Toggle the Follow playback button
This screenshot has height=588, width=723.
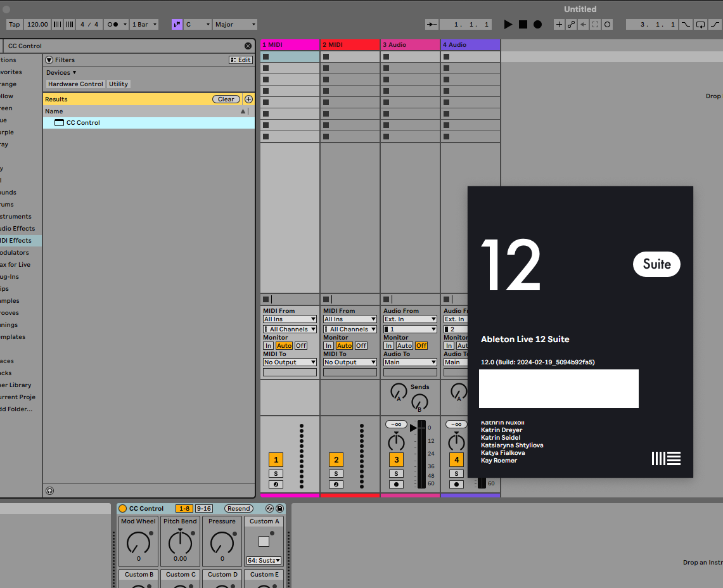(x=432, y=25)
